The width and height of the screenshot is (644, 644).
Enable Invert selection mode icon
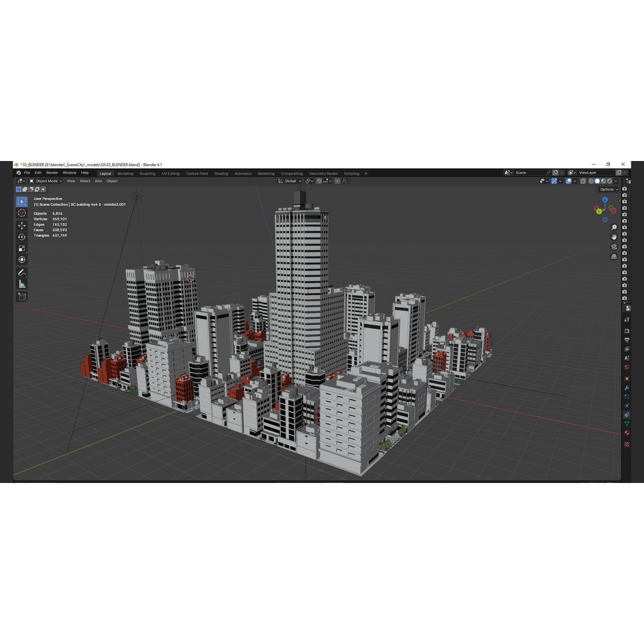click(37, 190)
